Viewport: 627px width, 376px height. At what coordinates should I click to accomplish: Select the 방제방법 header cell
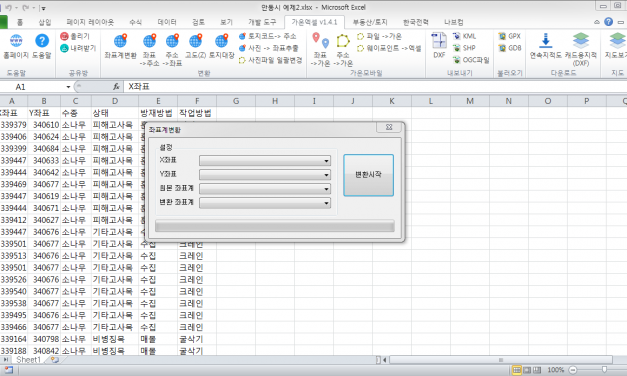(x=158, y=113)
